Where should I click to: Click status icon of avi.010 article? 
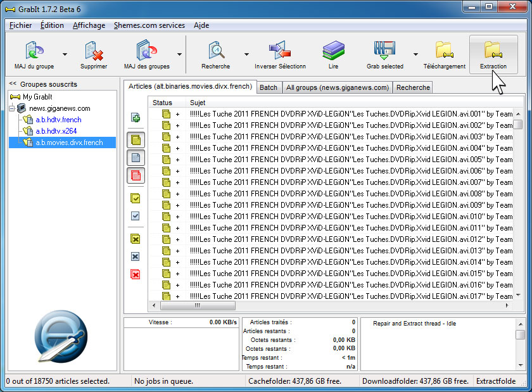click(x=166, y=217)
